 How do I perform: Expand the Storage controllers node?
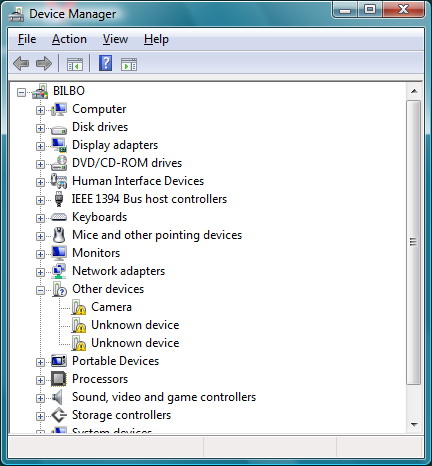click(40, 416)
